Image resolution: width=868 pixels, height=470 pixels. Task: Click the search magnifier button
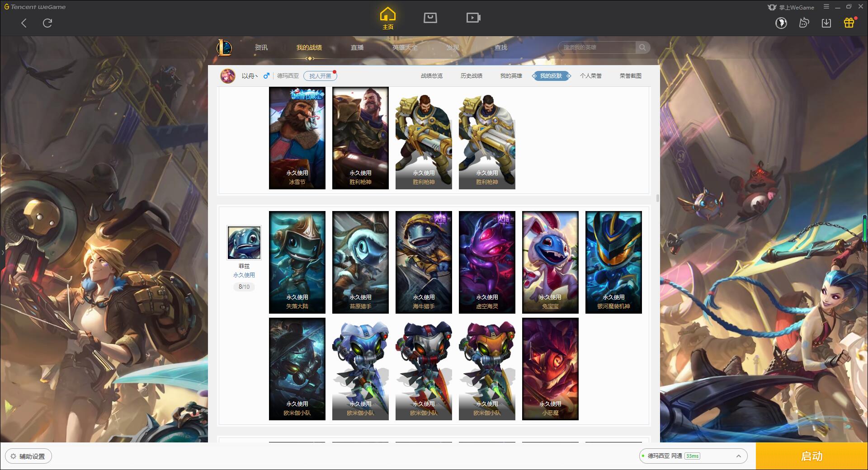click(642, 47)
